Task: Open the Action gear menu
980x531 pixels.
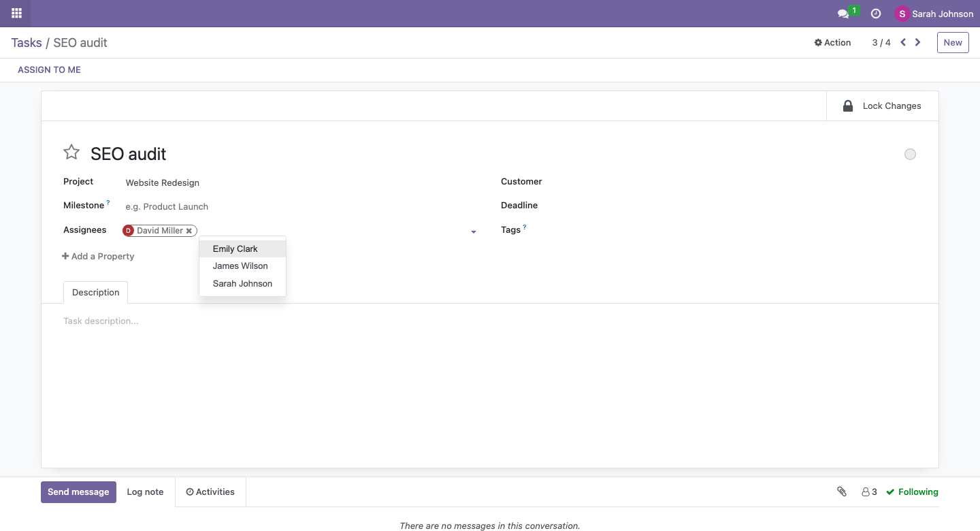Action: [x=832, y=42]
